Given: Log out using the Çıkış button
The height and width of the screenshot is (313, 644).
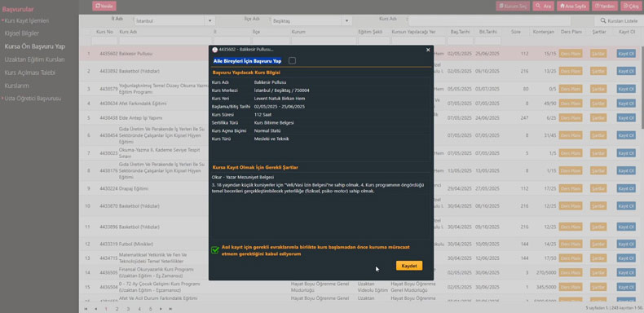Looking at the screenshot, I should (630, 7).
